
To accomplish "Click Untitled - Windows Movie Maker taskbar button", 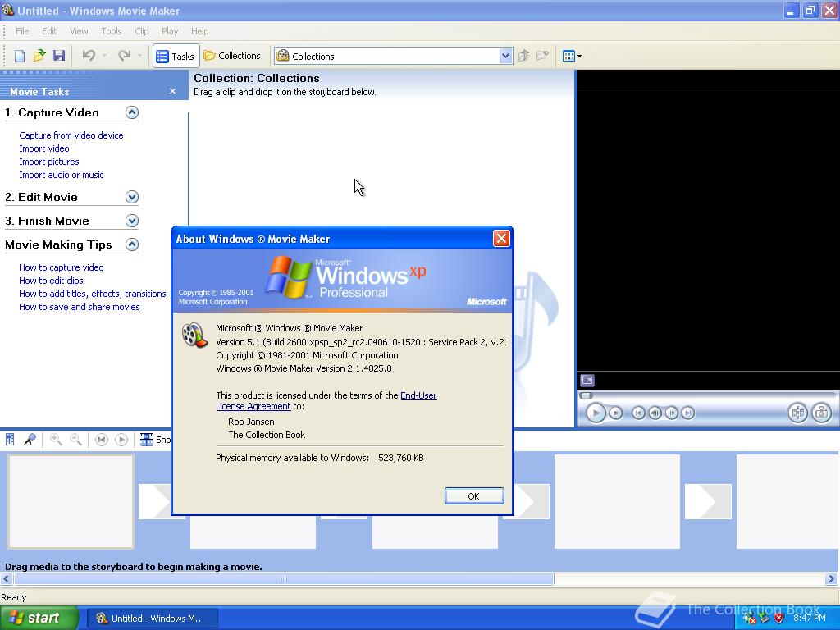I will coord(152,619).
